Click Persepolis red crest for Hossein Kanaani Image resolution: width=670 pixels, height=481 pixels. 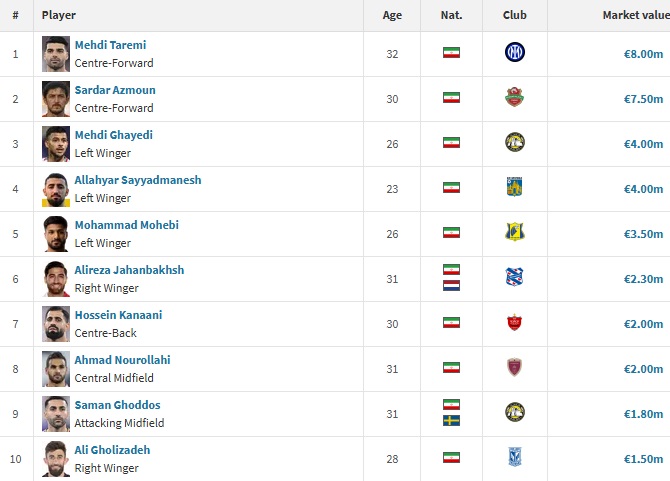pos(514,323)
